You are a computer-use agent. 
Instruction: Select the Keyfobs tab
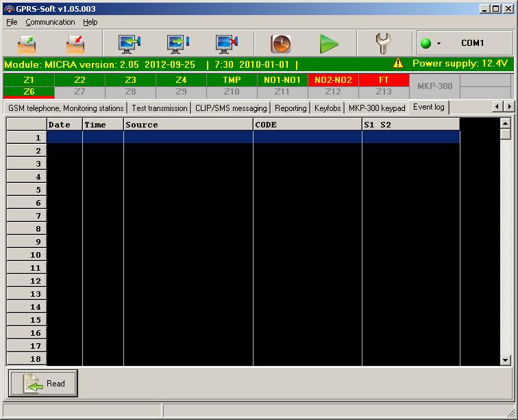328,108
